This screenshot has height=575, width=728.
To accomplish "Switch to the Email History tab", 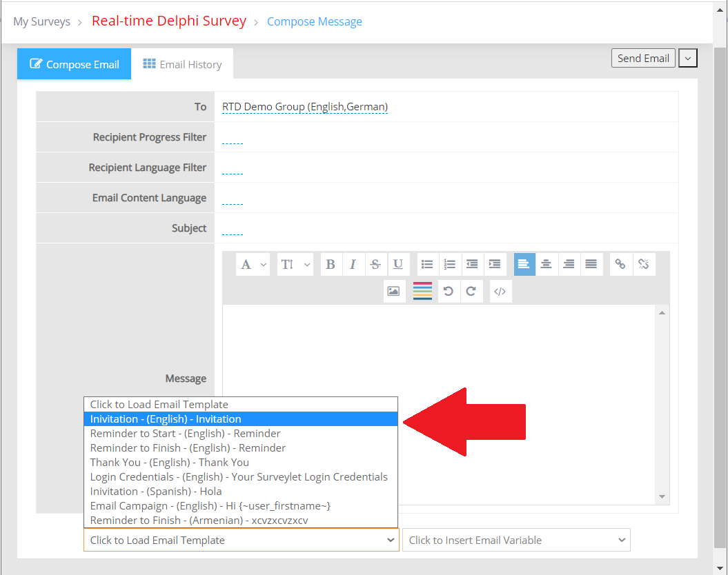I will [182, 64].
